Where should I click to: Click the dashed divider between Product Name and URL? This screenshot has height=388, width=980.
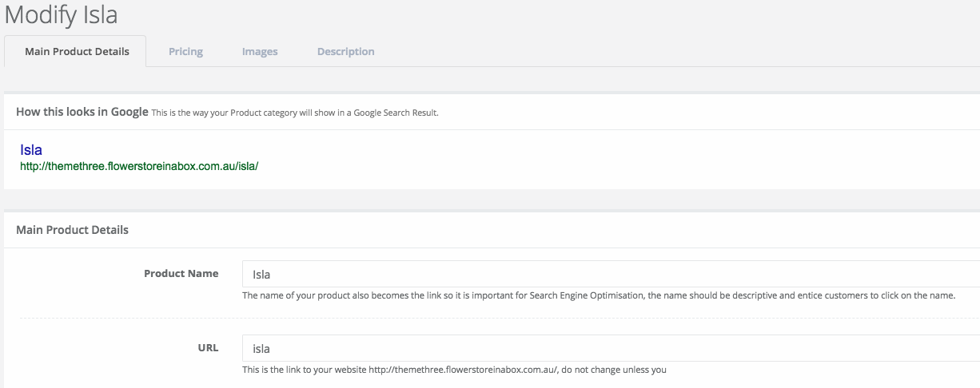point(500,318)
